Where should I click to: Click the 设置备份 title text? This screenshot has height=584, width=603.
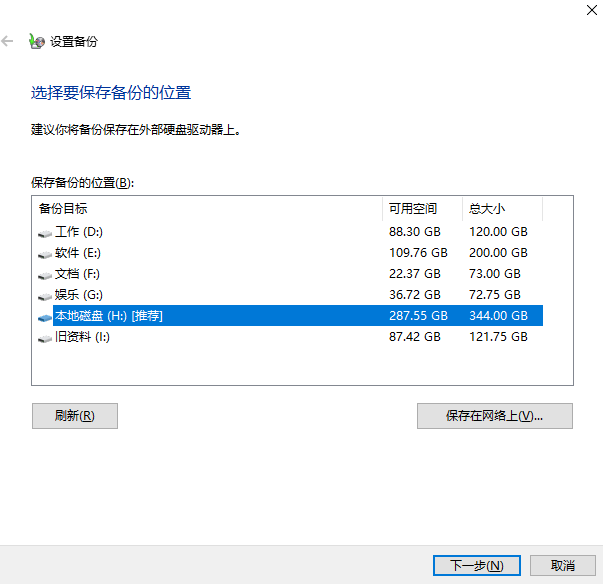(x=74, y=42)
